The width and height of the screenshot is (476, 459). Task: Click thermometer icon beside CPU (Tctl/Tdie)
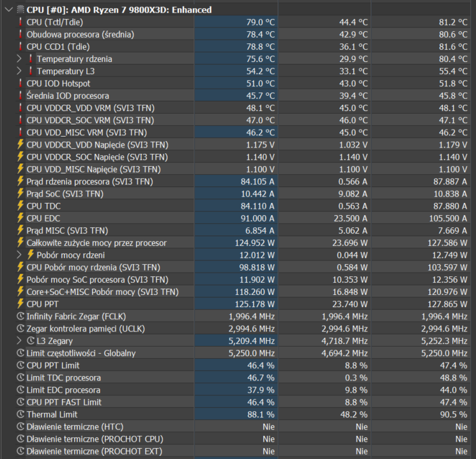[x=20, y=22]
